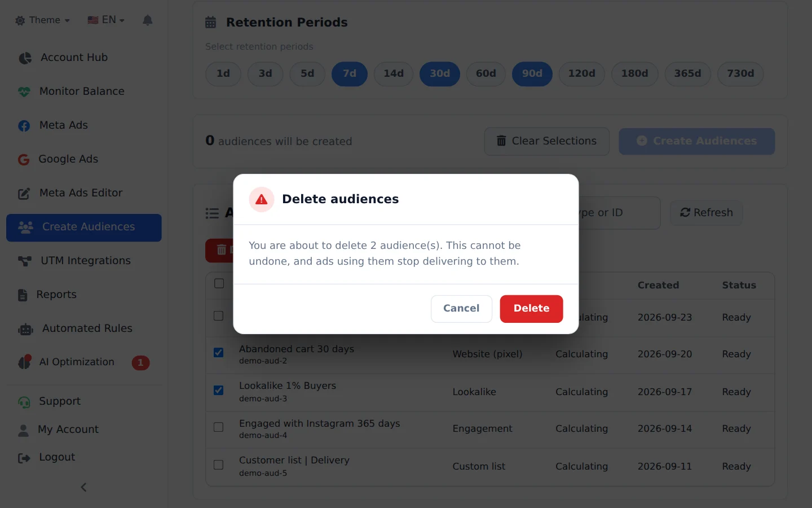Viewport: 812px width, 508px height.
Task: Check the Customer list | Delivery checkbox
Action: click(x=219, y=465)
